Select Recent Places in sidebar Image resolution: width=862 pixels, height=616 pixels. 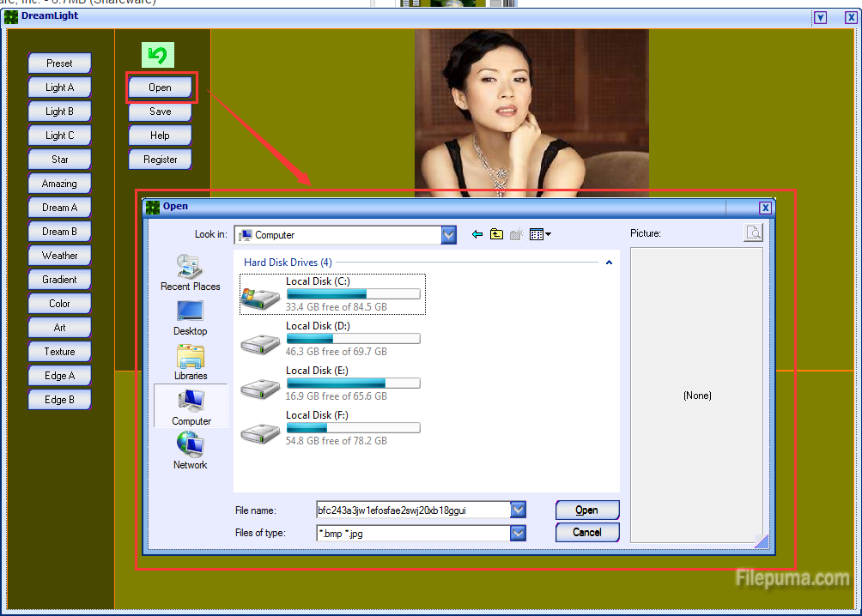191,273
